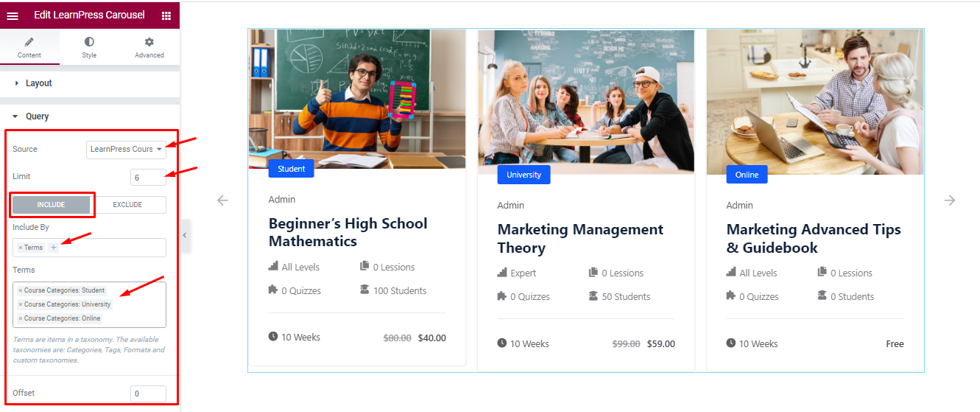This screenshot has height=412, width=980.
Task: Open the Source dropdown
Action: (127, 150)
